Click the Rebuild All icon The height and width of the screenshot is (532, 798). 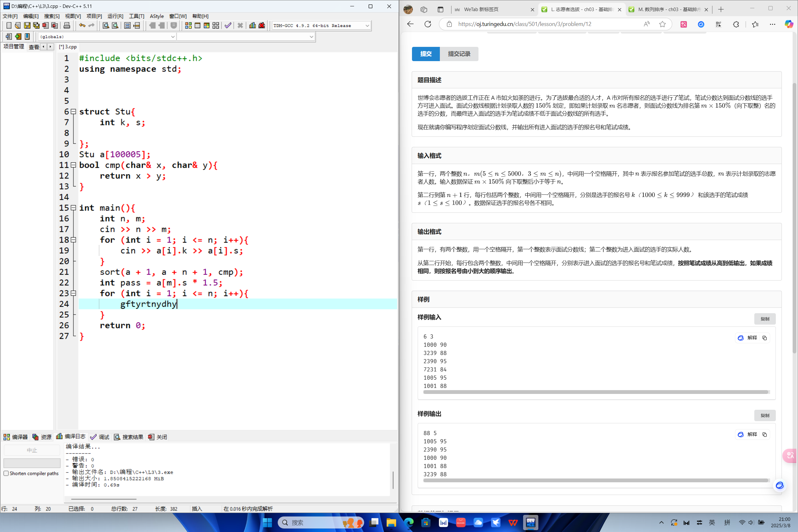(x=216, y=25)
